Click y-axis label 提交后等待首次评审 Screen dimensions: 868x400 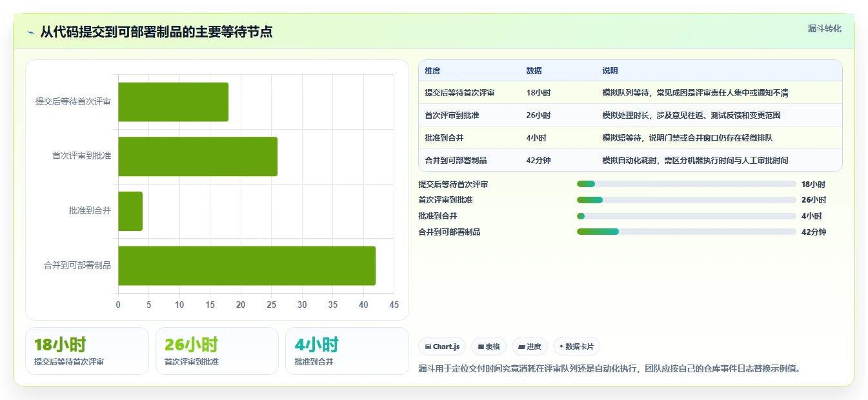[73, 101]
